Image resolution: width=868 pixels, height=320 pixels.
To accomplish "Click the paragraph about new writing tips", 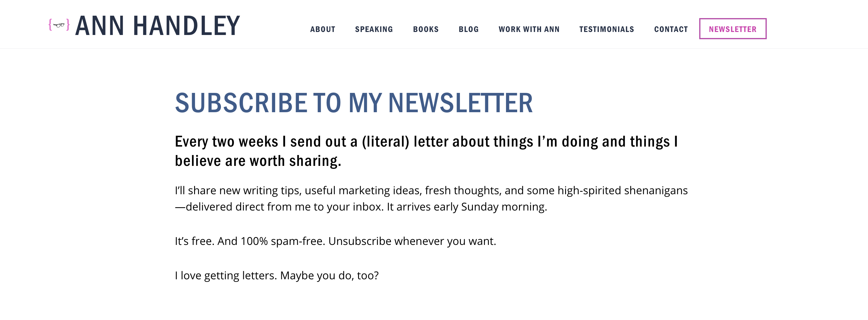I will pos(431,191).
